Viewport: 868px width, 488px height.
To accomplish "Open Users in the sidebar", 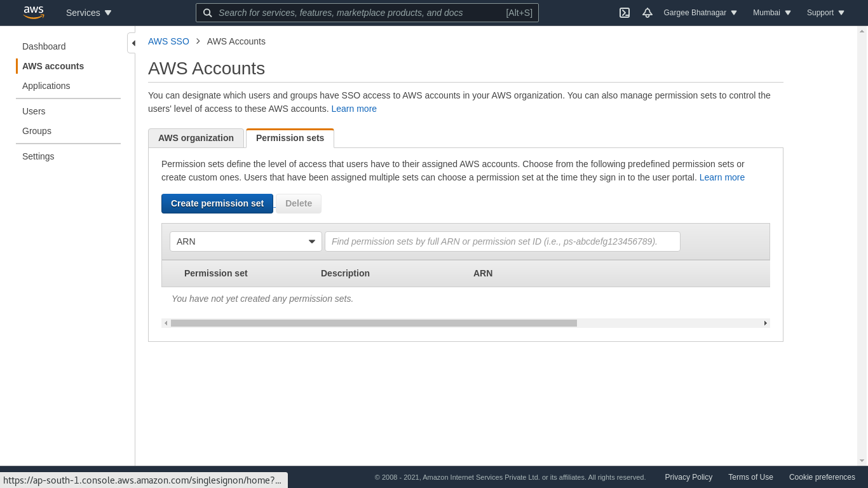I will (x=34, y=111).
